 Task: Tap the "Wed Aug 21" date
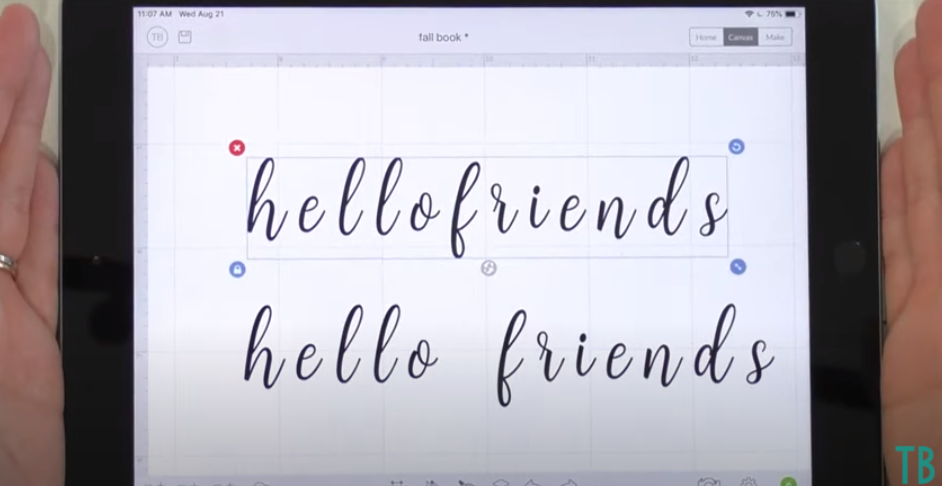click(x=201, y=14)
